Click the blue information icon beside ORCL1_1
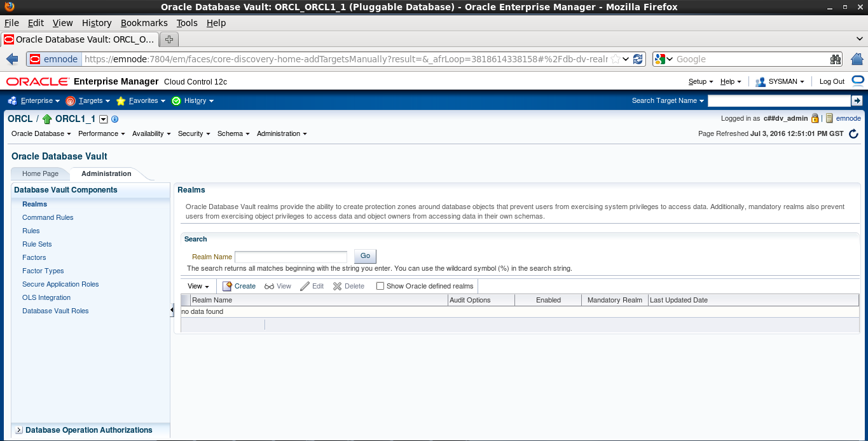Screen dimensions: 868x441 (114, 119)
